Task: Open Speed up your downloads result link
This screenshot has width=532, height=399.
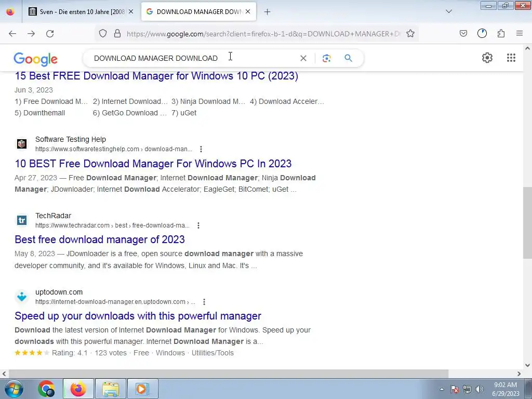Action: pos(138,316)
